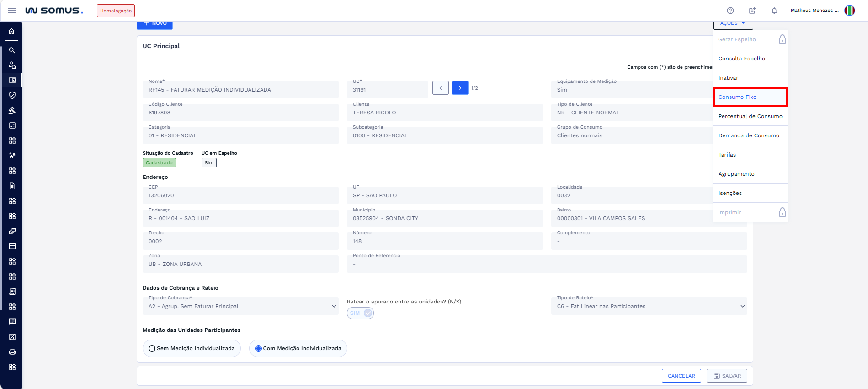Click the Nome input field
The height and width of the screenshot is (389, 868).
click(x=240, y=90)
